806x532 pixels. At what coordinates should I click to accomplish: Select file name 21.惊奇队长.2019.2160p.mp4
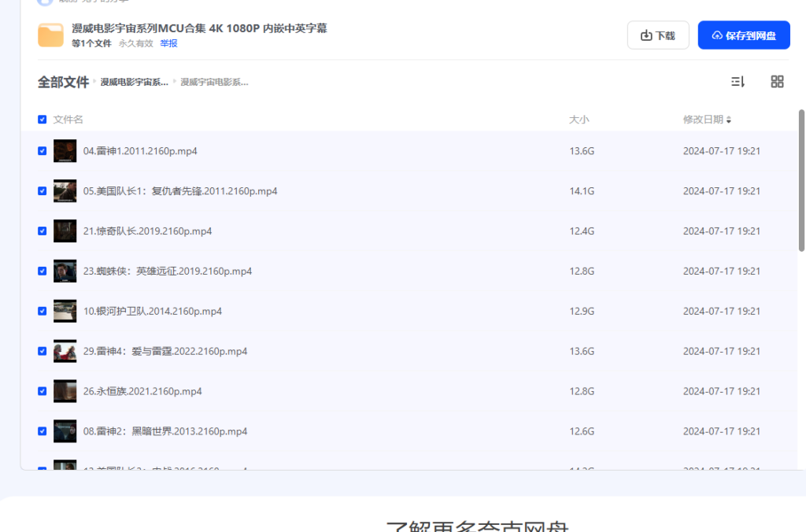pos(147,231)
